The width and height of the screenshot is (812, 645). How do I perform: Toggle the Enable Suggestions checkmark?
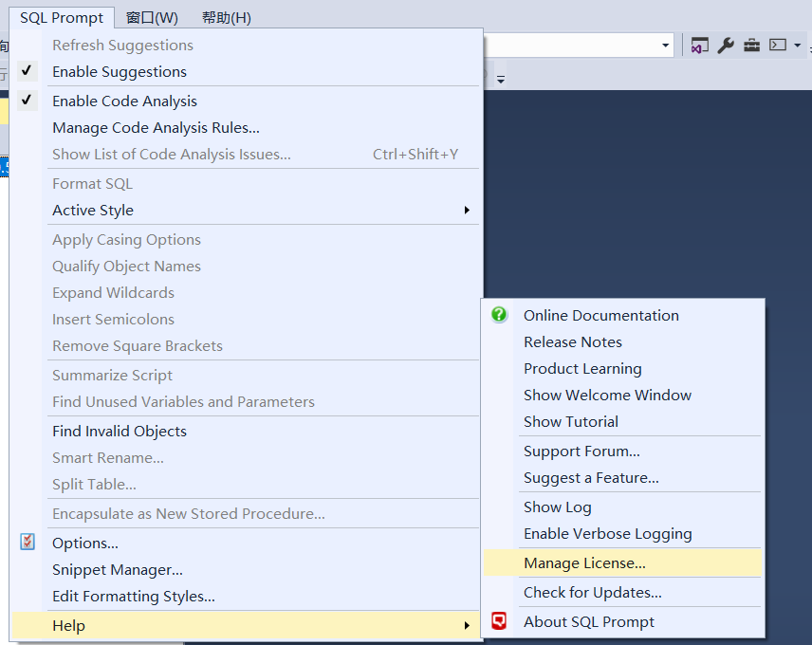click(28, 71)
